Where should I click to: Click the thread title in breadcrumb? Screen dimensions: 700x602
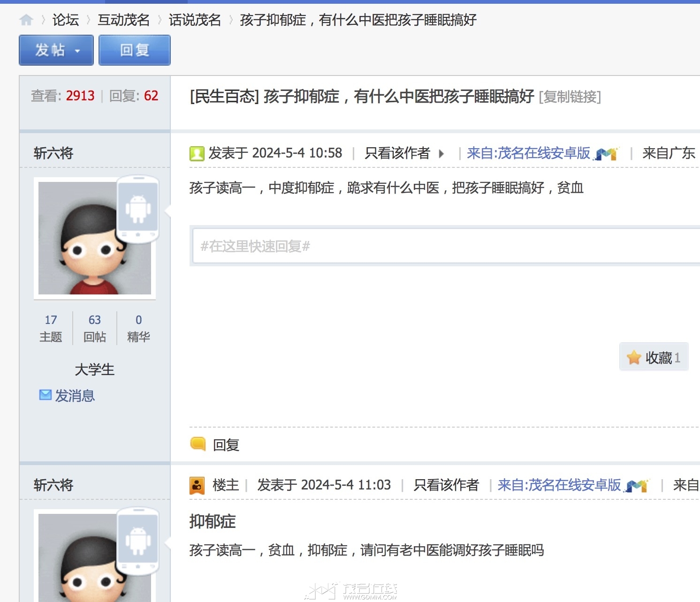click(x=358, y=20)
